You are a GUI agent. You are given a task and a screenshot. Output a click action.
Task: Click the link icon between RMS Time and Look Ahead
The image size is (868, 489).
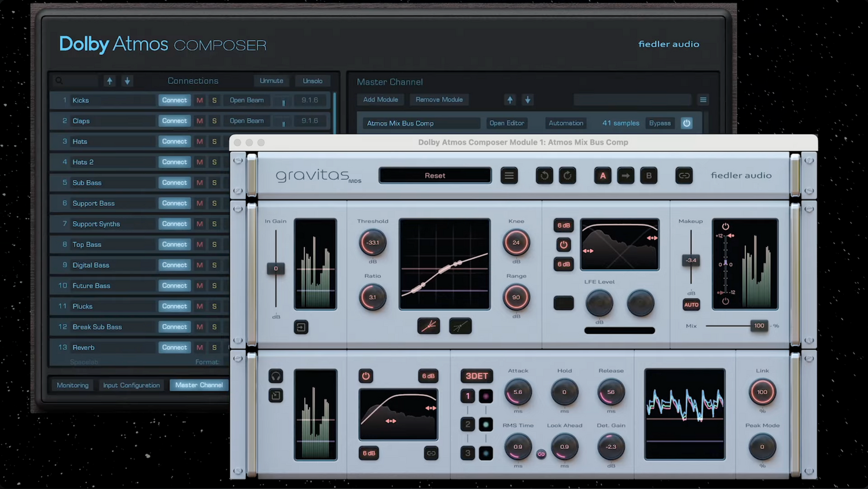pyautogui.click(x=541, y=454)
